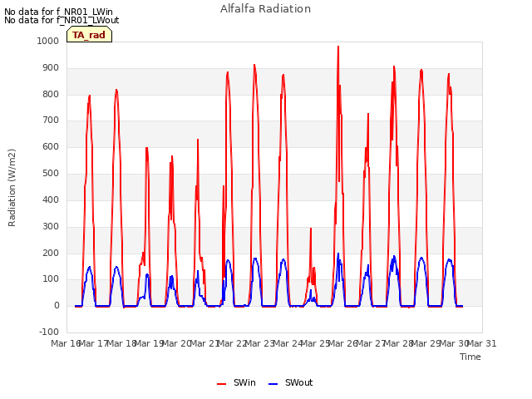This screenshot has width=532, height=399.
Task: Click the Mar 31 x-axis label
Action: [482, 343]
